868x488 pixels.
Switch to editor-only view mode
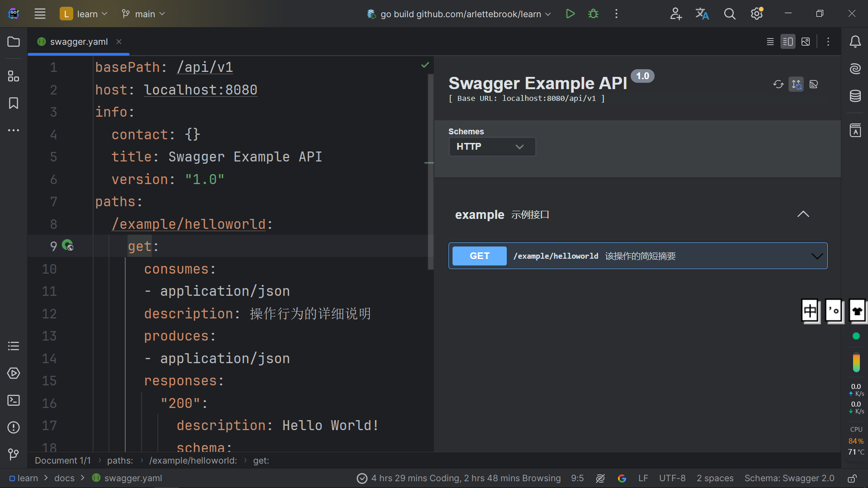click(770, 42)
